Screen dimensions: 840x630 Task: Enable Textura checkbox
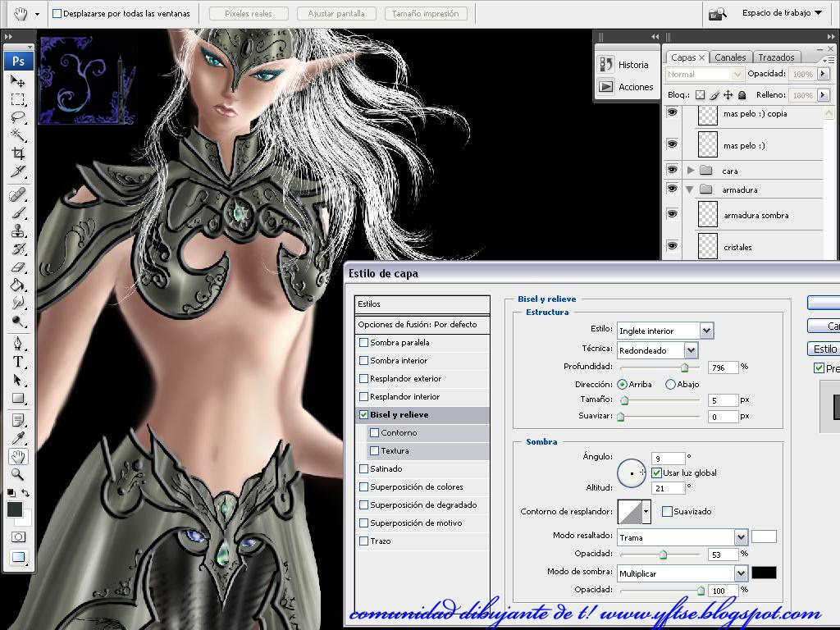[374, 451]
